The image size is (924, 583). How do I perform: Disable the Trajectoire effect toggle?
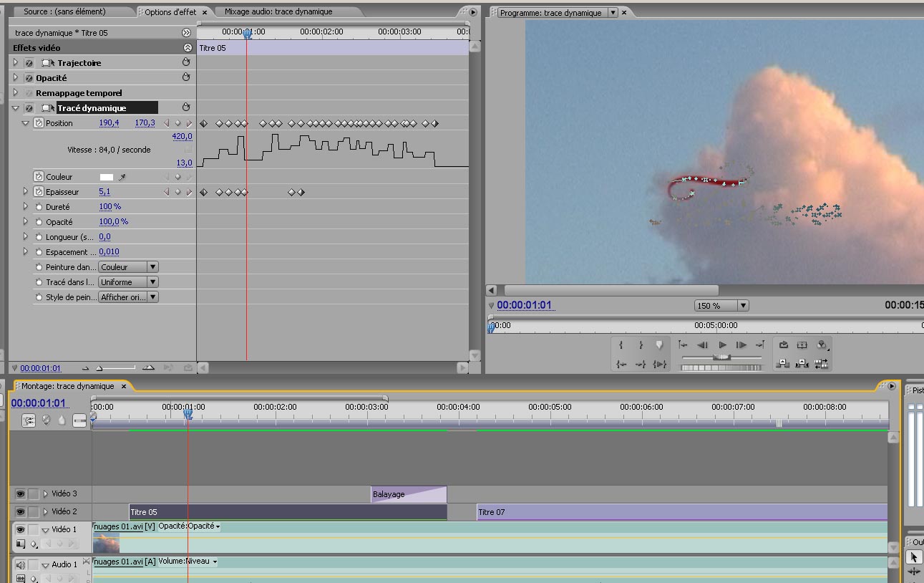(x=29, y=63)
